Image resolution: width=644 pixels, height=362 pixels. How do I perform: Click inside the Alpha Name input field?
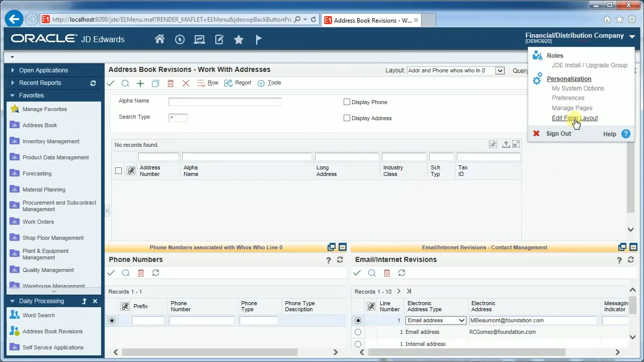pos(225,102)
